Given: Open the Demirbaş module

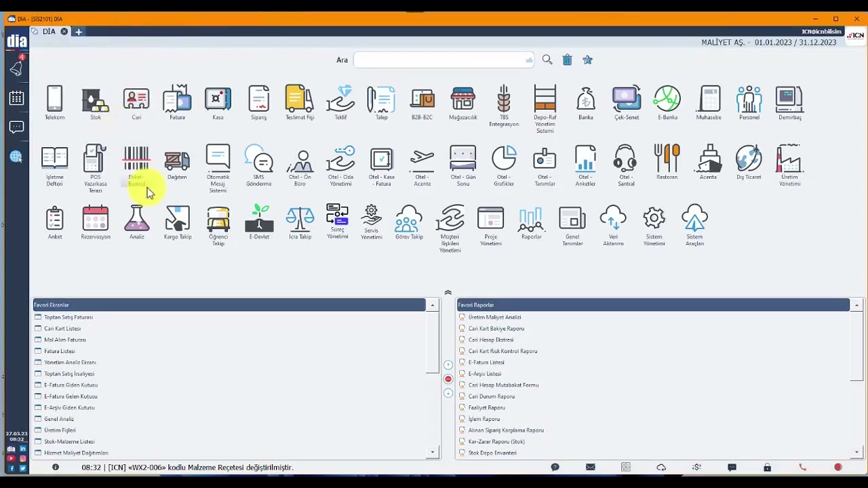Looking at the screenshot, I should tap(790, 103).
